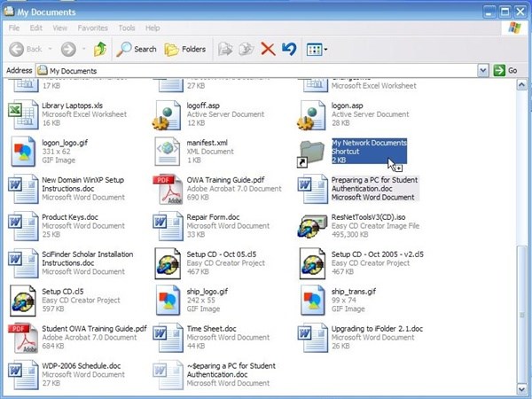Select Library Laptops.xls Excel icon
The image size is (532, 399).
click(22, 115)
